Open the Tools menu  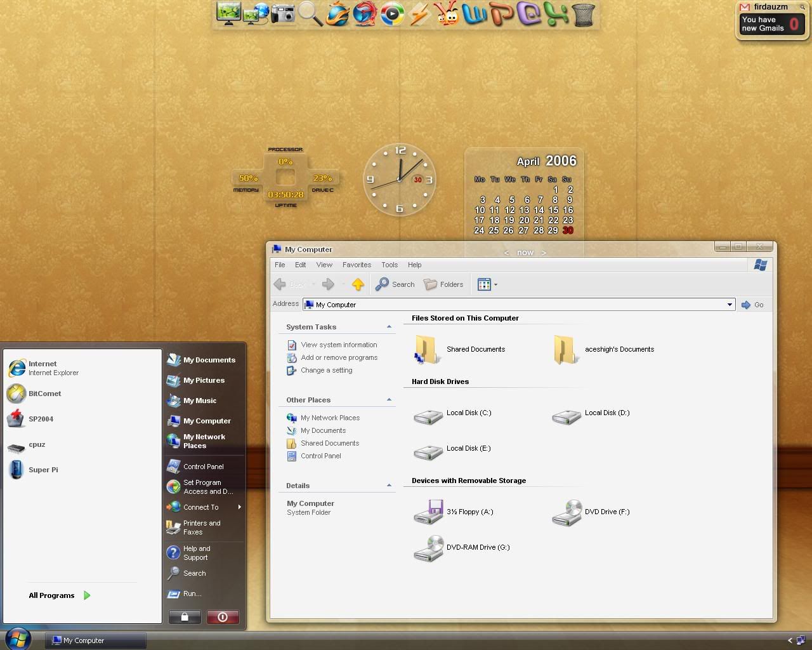click(390, 265)
